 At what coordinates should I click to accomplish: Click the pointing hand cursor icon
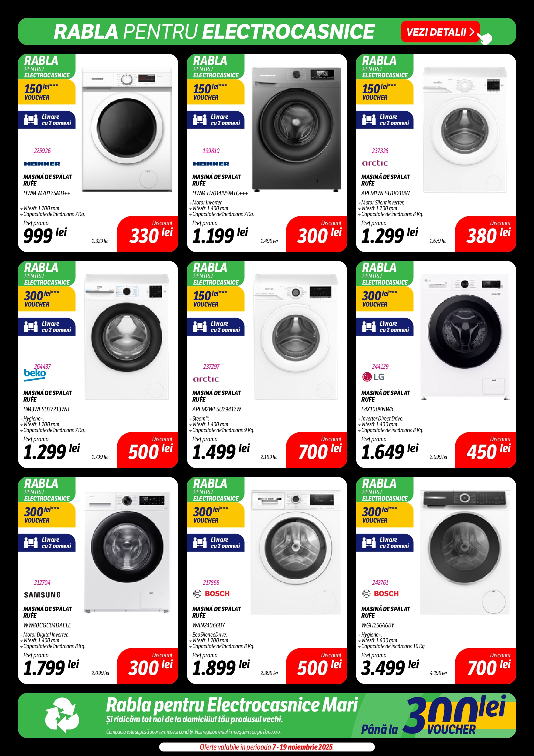[485, 37]
